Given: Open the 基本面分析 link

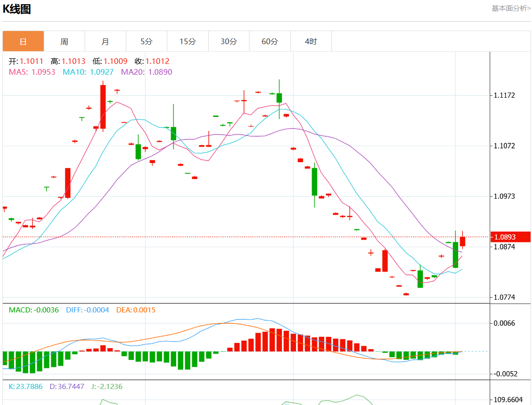Looking at the screenshot, I should pos(511,8).
